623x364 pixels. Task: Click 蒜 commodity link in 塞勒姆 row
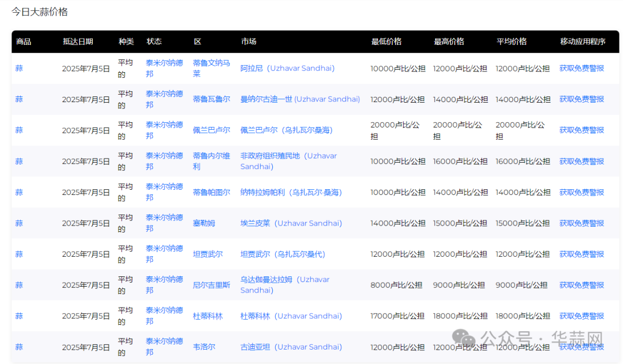coord(19,223)
